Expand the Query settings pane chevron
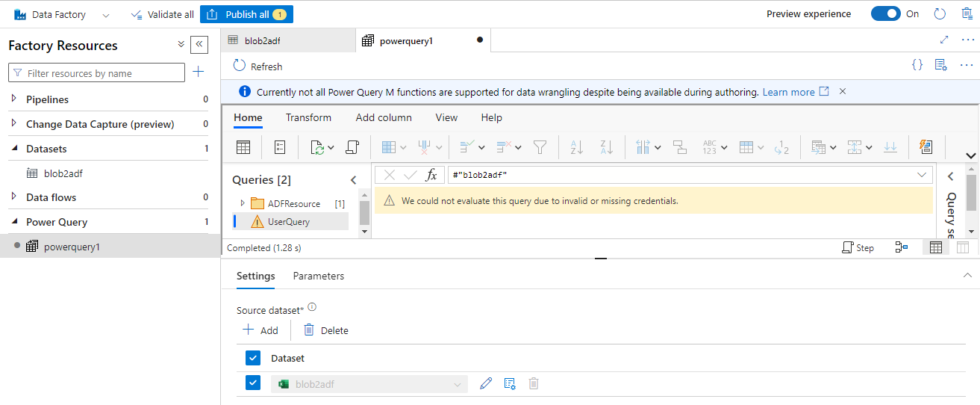The width and height of the screenshot is (980, 405). pyautogui.click(x=951, y=176)
